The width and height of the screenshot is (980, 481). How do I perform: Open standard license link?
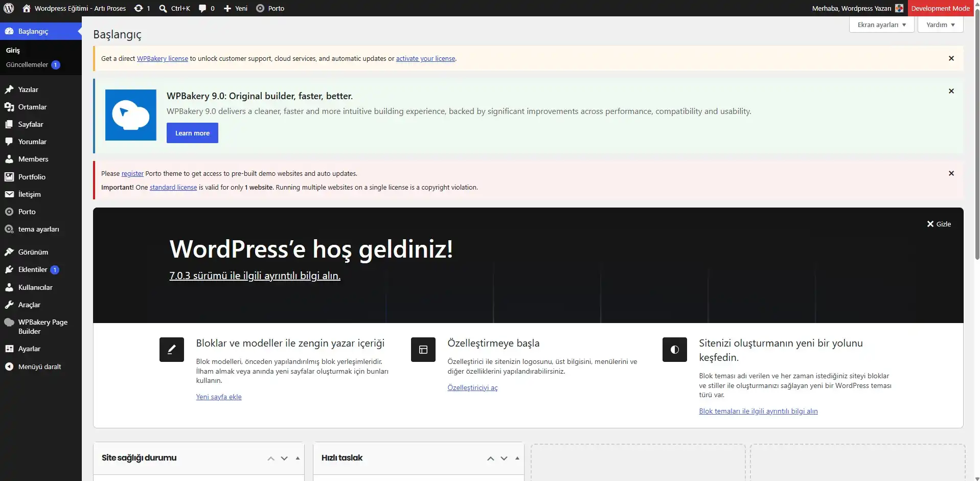click(x=173, y=188)
